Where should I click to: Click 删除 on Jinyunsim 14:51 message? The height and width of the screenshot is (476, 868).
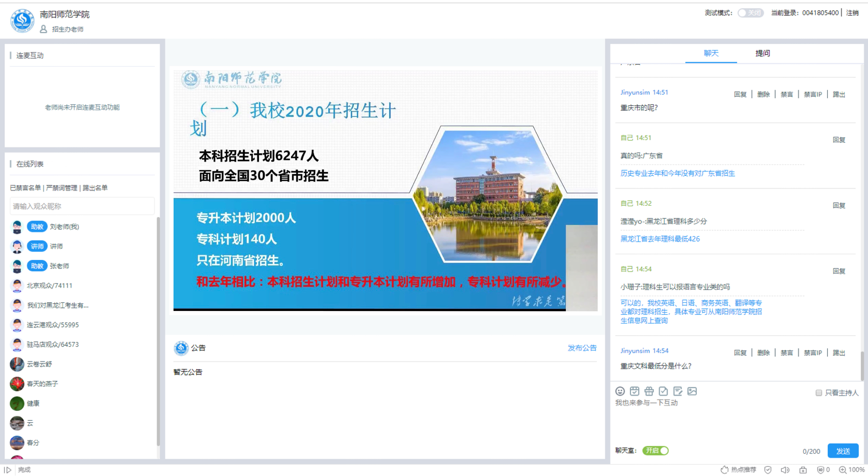(x=763, y=94)
